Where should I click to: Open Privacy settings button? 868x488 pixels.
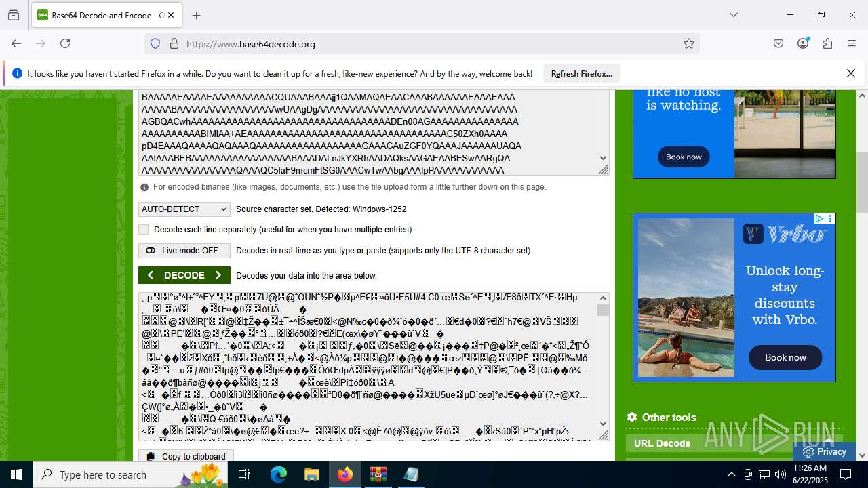pos(824,451)
